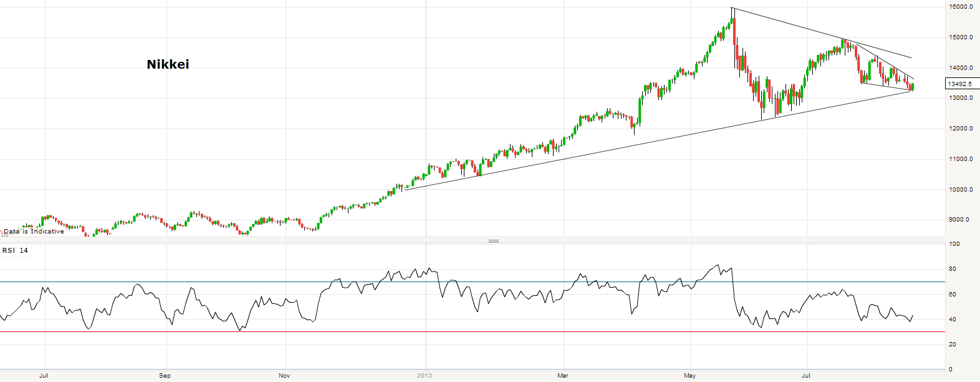Select the Mar label on the time axis
This screenshot has height=382, width=980.
click(x=562, y=375)
